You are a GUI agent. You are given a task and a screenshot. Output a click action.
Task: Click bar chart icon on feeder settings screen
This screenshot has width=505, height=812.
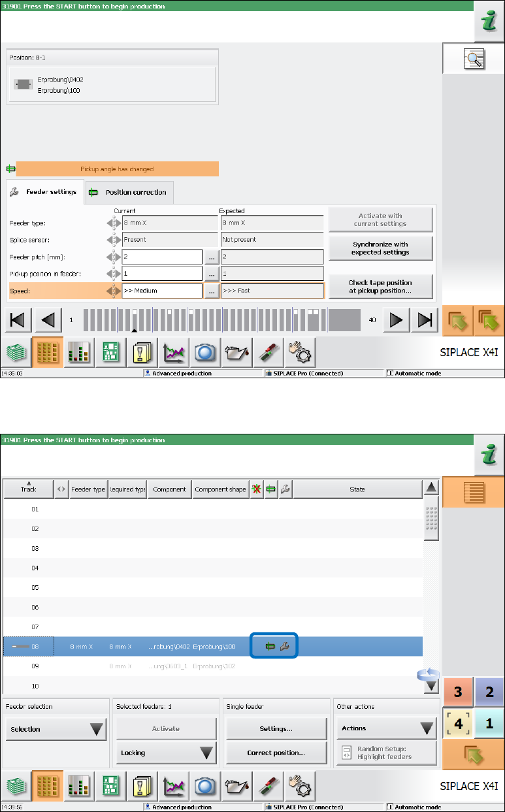click(79, 354)
